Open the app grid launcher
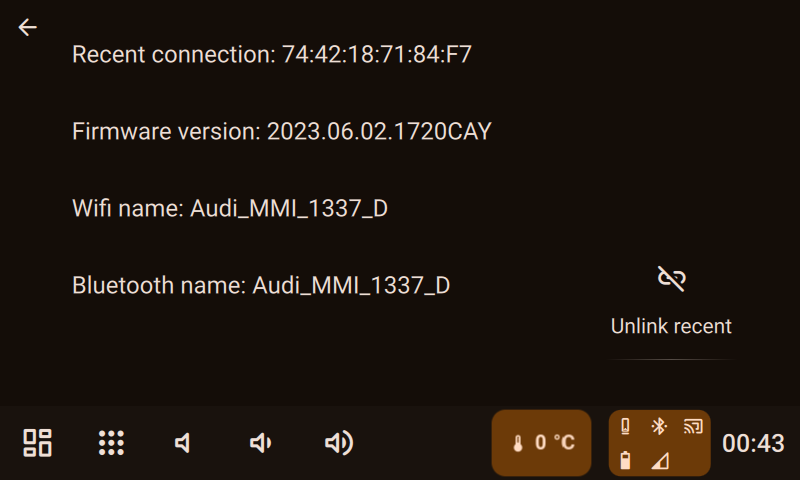 pyautogui.click(x=111, y=443)
